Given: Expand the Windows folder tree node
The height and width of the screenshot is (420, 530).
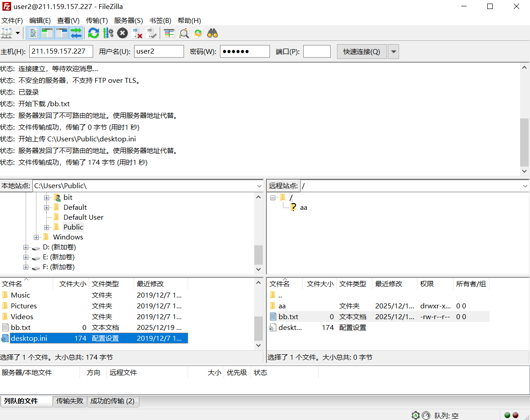Looking at the screenshot, I should click(x=36, y=237).
